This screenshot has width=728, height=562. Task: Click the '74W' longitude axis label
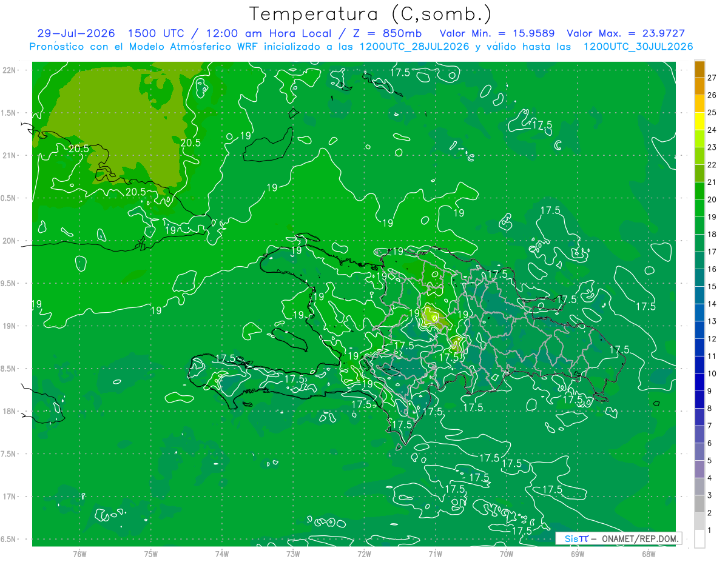222,554
